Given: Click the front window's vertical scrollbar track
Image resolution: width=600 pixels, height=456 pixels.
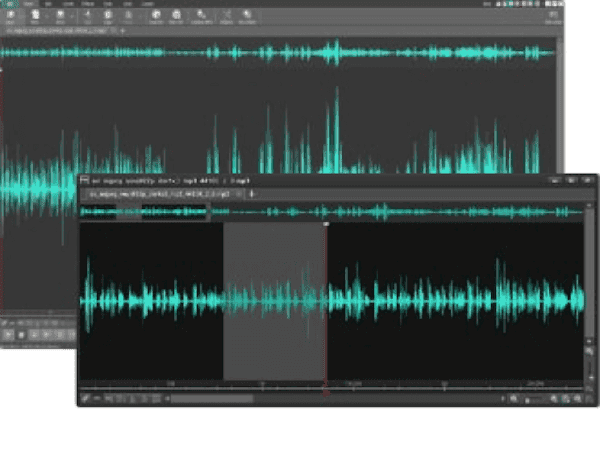Looking at the screenshot, I should tap(589, 274).
